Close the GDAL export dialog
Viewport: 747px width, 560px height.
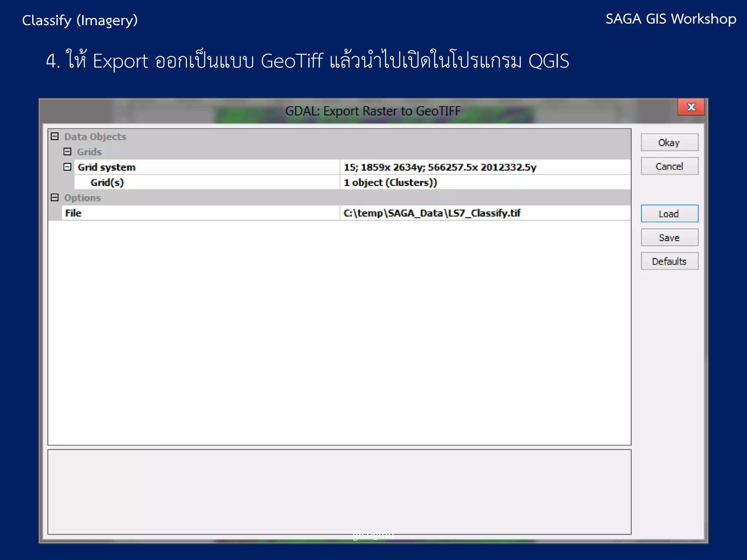coord(691,107)
